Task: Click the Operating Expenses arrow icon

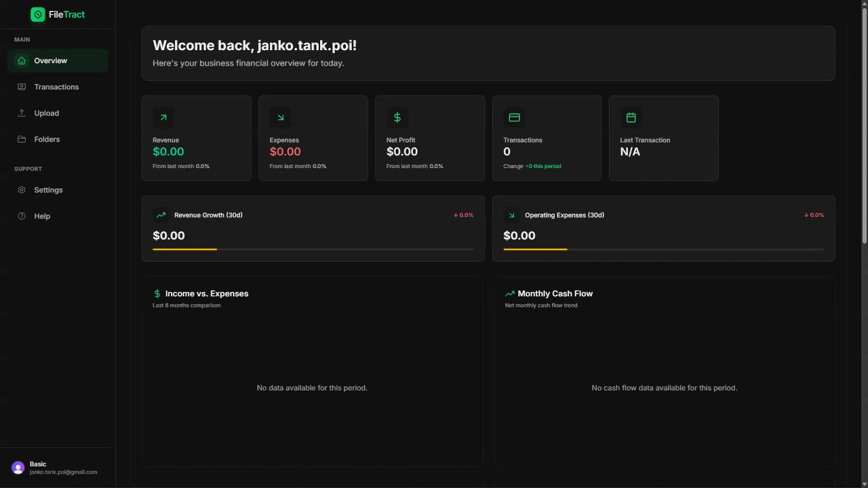Action: (x=511, y=215)
